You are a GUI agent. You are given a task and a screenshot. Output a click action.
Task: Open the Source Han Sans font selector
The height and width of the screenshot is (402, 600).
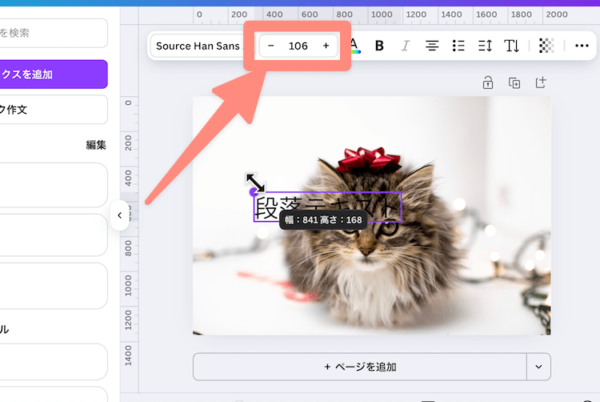[198, 46]
